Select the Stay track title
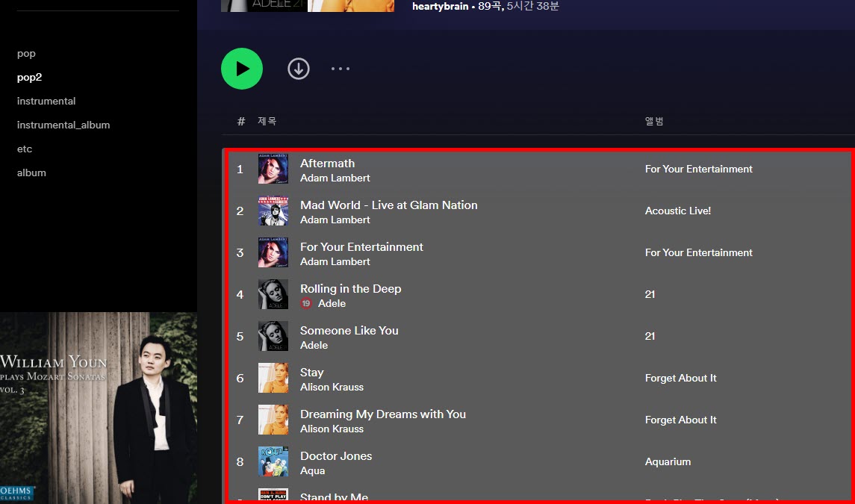This screenshot has height=504, width=855. tap(312, 373)
